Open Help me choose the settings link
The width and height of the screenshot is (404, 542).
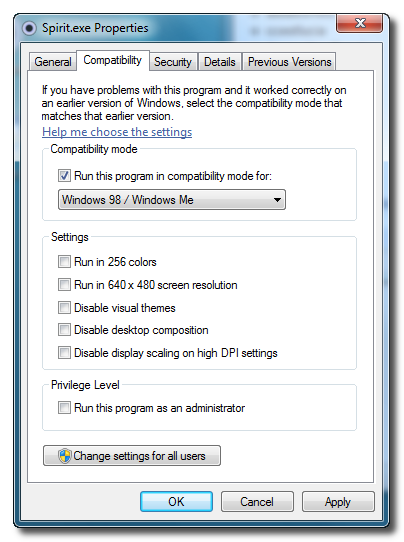click(x=117, y=132)
